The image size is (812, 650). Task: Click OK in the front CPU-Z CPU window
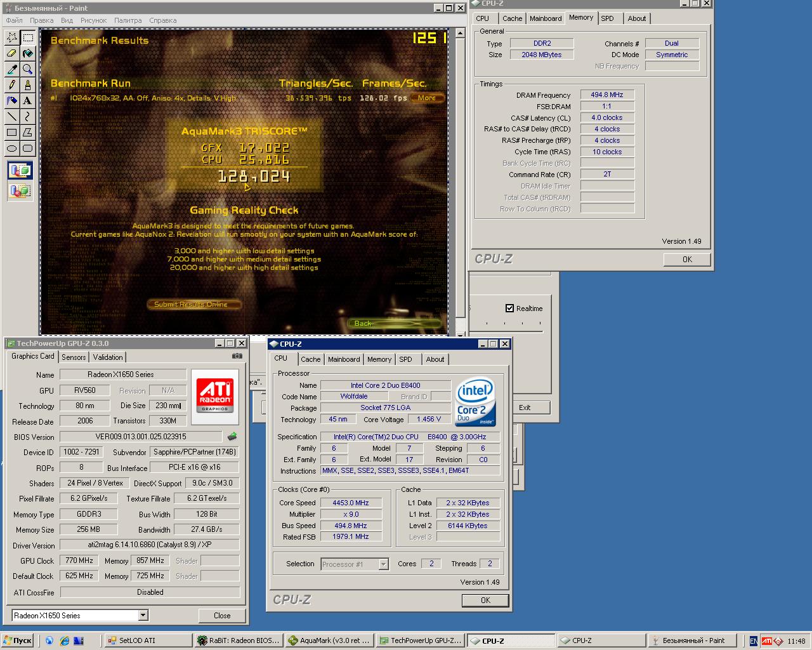[485, 600]
